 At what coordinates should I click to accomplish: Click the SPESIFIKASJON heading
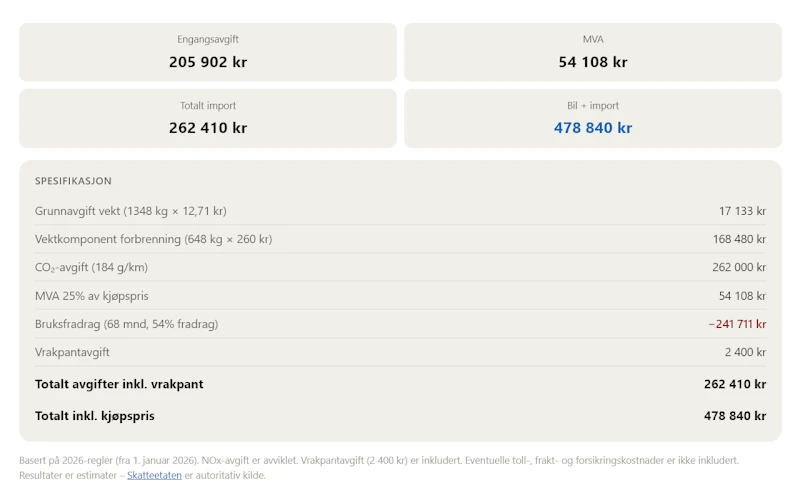click(x=73, y=181)
